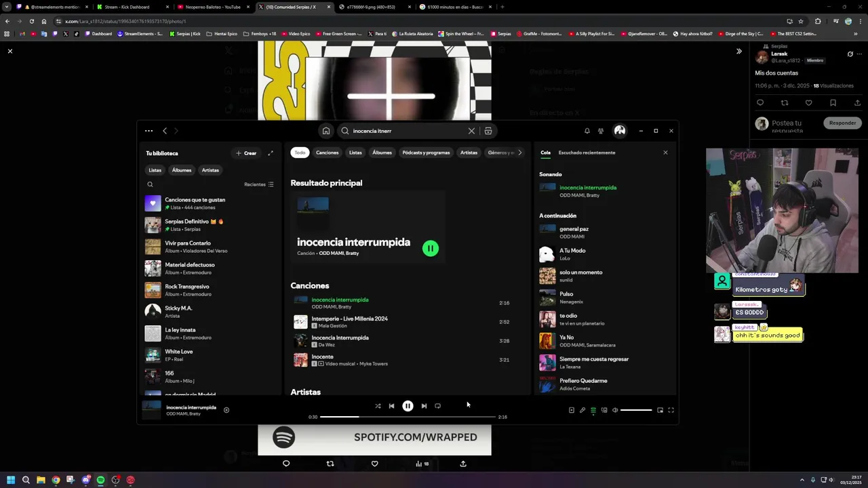Open the inocencia interrumpida result cover
Image resolution: width=868 pixels, height=488 pixels.
pyautogui.click(x=313, y=213)
